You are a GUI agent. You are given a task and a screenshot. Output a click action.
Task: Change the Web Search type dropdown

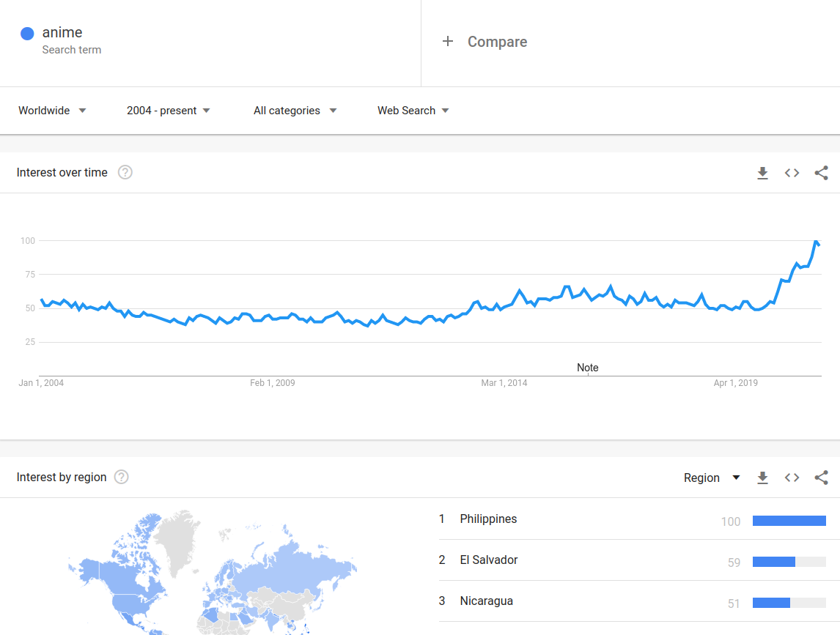tap(413, 111)
